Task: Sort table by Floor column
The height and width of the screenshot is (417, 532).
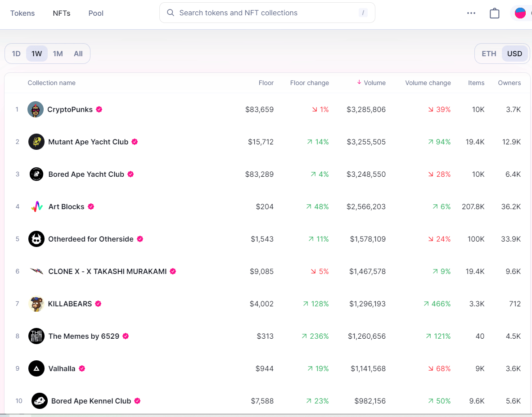Action: (266, 83)
